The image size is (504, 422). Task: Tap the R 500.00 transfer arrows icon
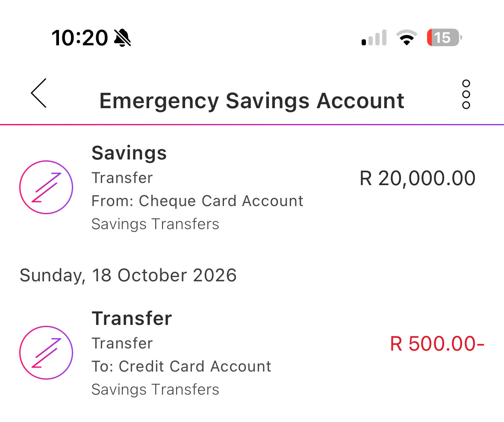(46, 353)
